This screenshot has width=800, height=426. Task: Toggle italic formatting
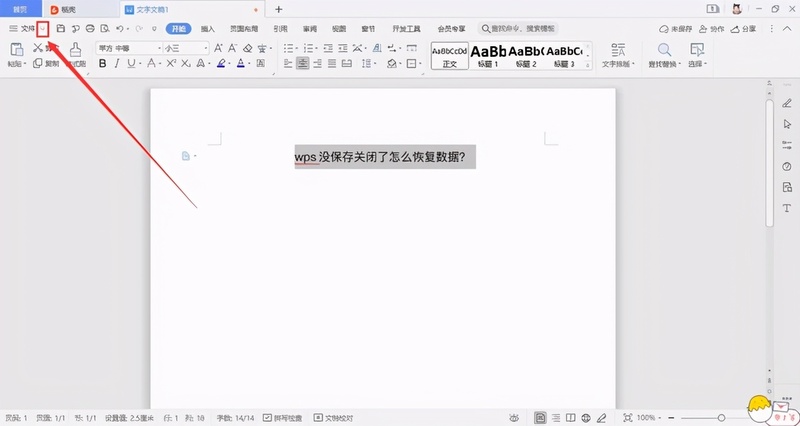(117, 64)
